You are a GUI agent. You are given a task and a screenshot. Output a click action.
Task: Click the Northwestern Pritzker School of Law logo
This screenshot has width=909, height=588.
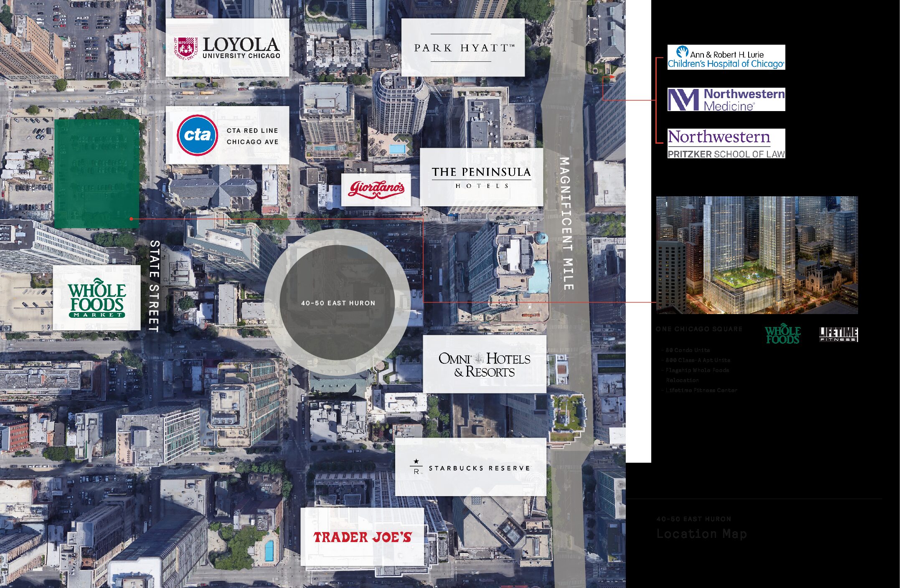click(x=726, y=144)
